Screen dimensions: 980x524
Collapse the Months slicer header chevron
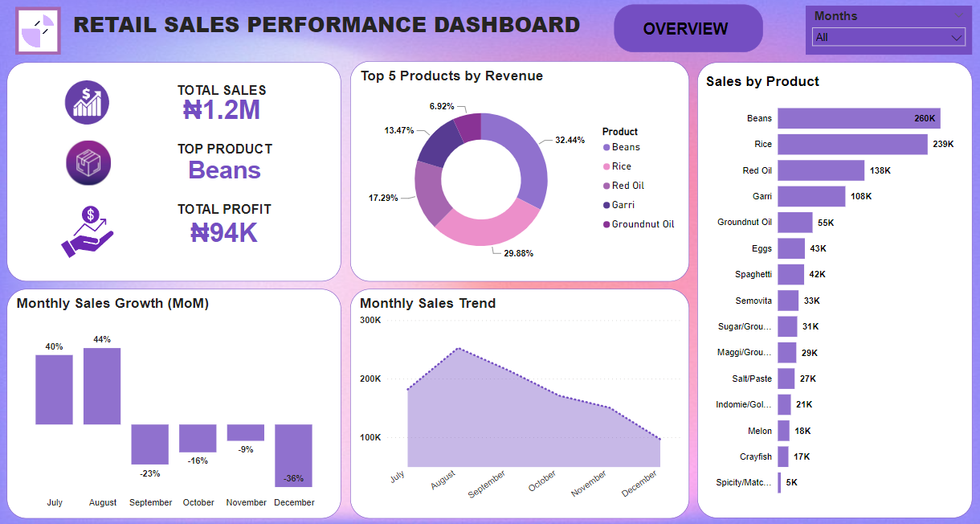958,16
